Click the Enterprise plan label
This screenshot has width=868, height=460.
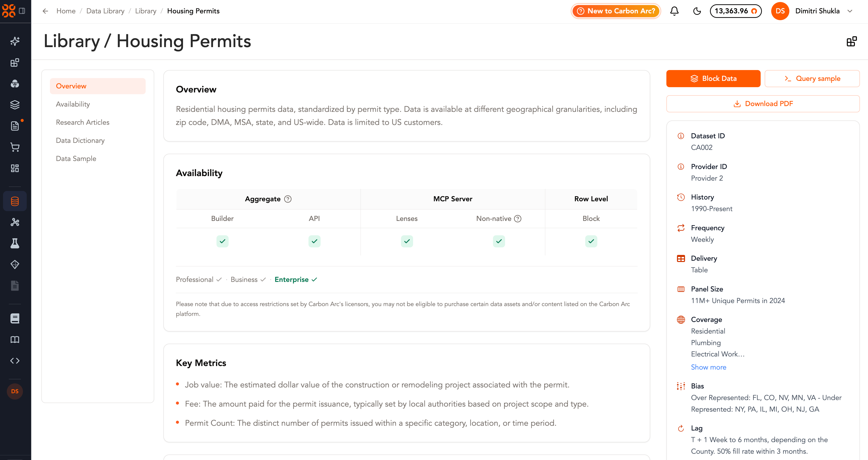(291, 280)
